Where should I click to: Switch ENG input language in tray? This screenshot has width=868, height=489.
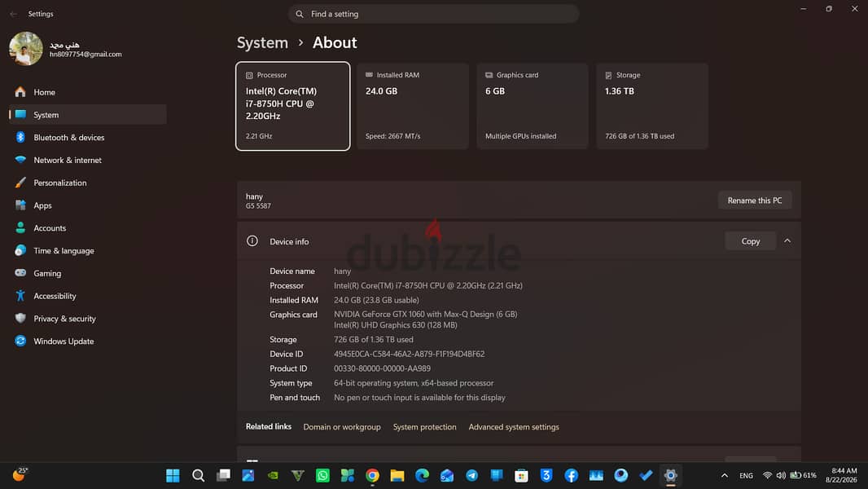tap(746, 476)
